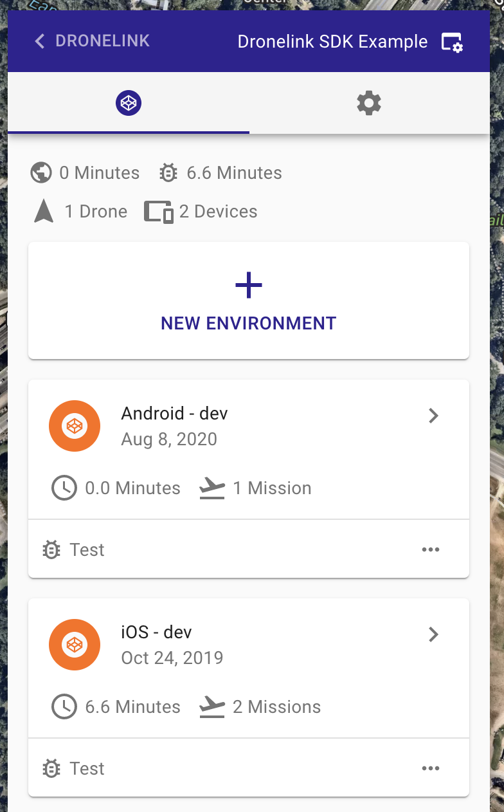Click the back chevron beside DRONELINK
504x812 pixels.
click(x=40, y=41)
